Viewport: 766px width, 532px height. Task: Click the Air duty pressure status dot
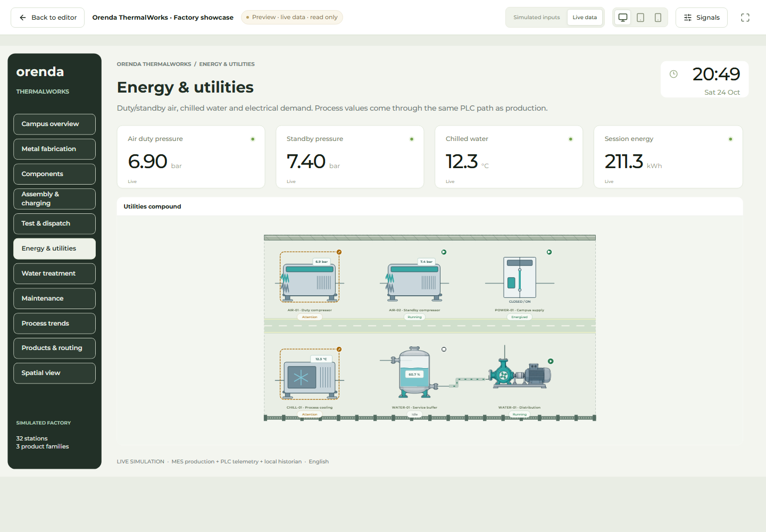point(253,139)
